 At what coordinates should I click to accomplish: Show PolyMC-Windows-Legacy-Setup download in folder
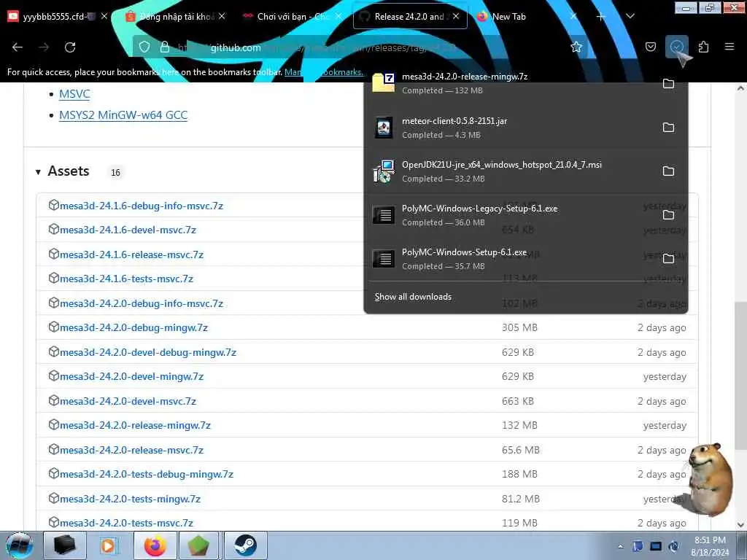click(x=668, y=215)
